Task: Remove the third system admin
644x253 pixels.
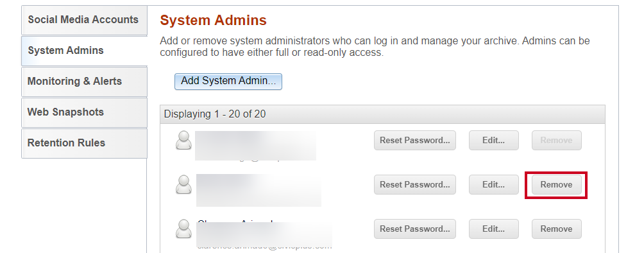Action: pos(557,229)
